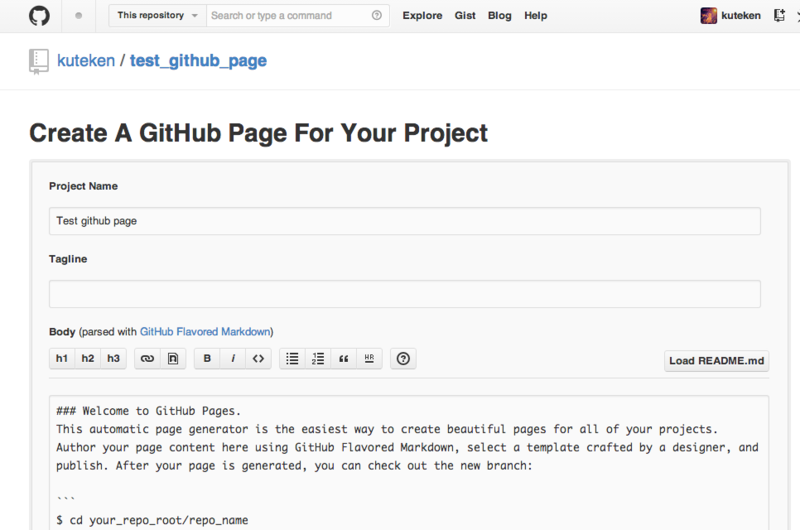Insert an image using picture icon

pyautogui.click(x=173, y=359)
